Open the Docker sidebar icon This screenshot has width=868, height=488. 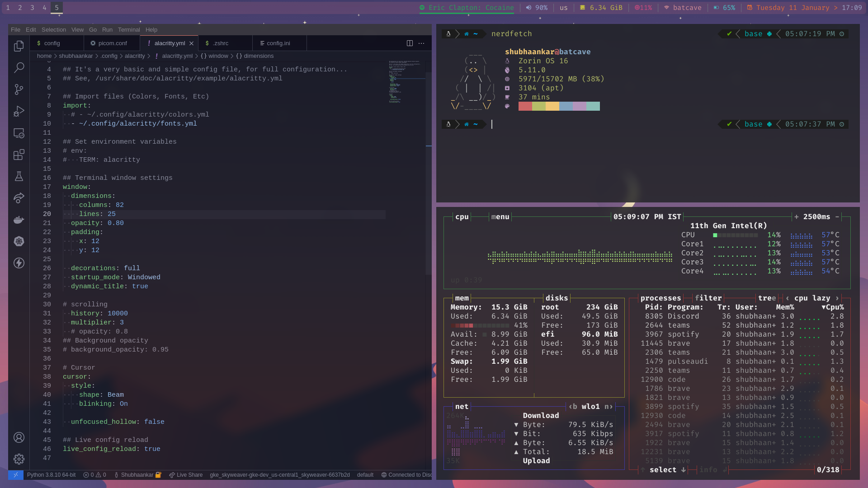tap(19, 220)
